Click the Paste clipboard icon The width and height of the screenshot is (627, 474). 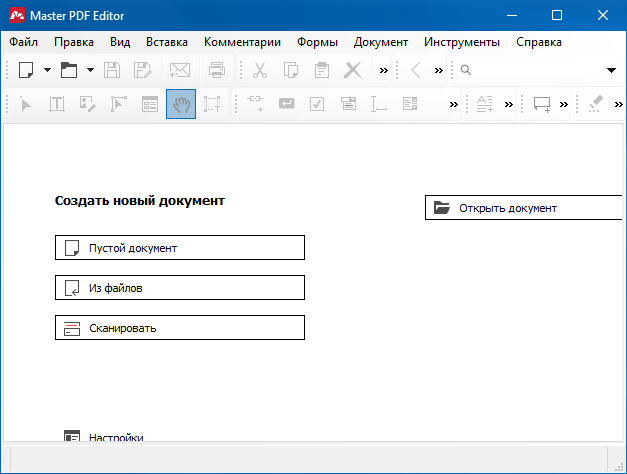pos(322,70)
